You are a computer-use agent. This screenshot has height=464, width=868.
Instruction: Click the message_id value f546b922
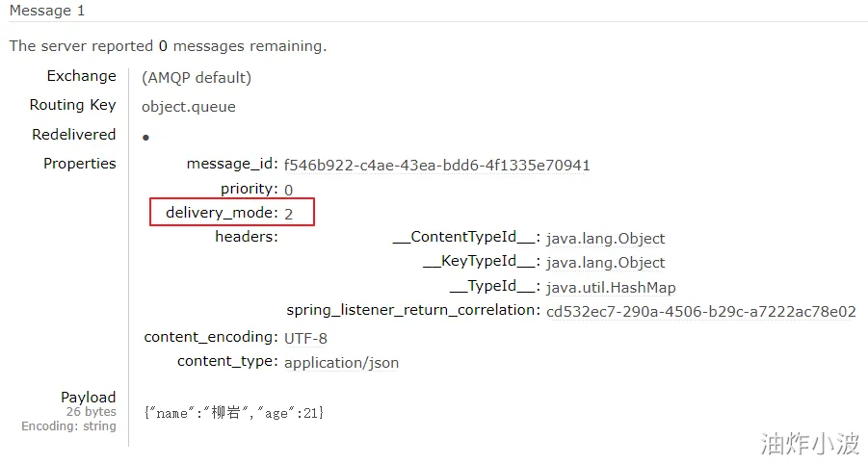click(x=436, y=165)
